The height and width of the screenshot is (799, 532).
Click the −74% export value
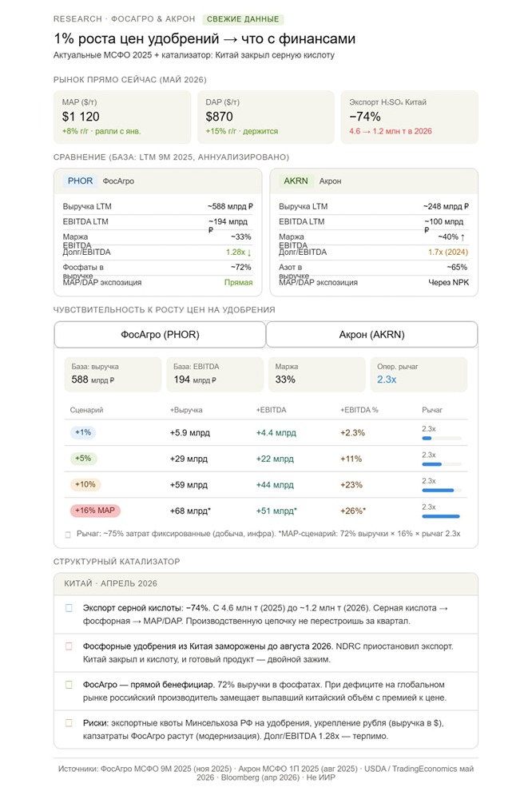[x=365, y=117]
